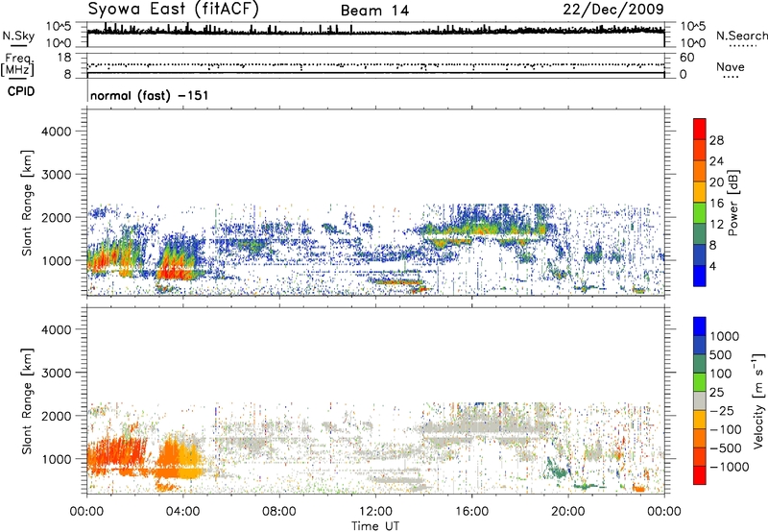Click the blue top of the velocity color bar

point(700,326)
